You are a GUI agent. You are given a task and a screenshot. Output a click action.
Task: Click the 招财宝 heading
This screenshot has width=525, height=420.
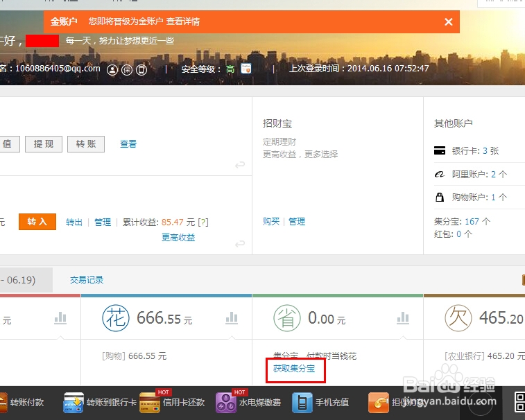click(277, 123)
